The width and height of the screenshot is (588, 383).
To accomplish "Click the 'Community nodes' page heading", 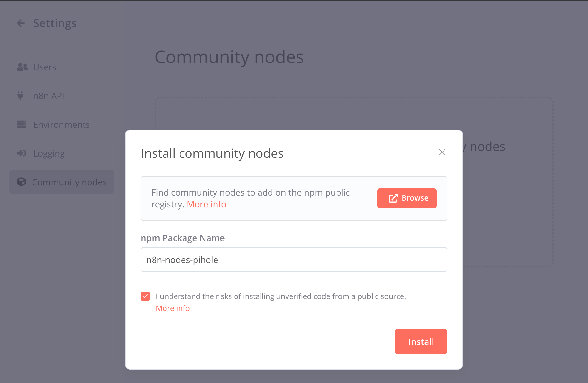I will coord(229,57).
